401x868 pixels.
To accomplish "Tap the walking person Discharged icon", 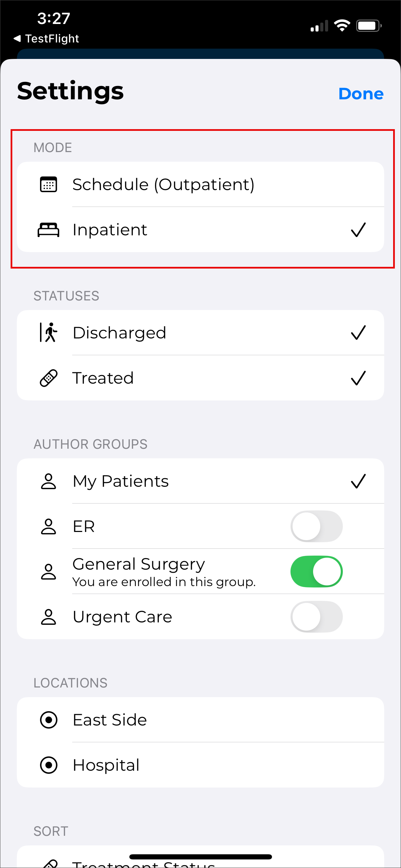I will 49,333.
